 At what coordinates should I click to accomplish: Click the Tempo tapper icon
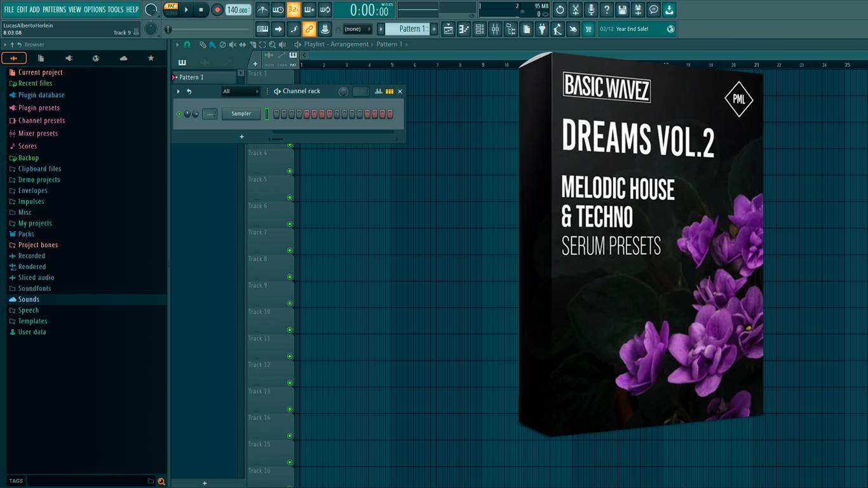click(557, 29)
